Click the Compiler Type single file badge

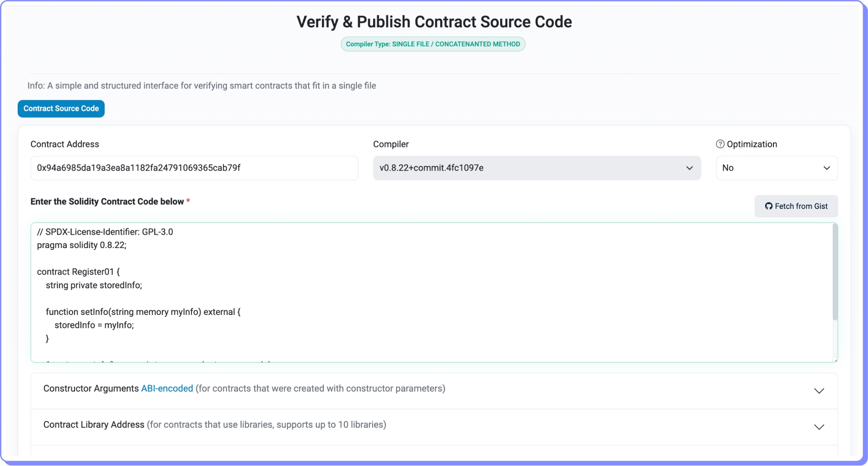433,44
